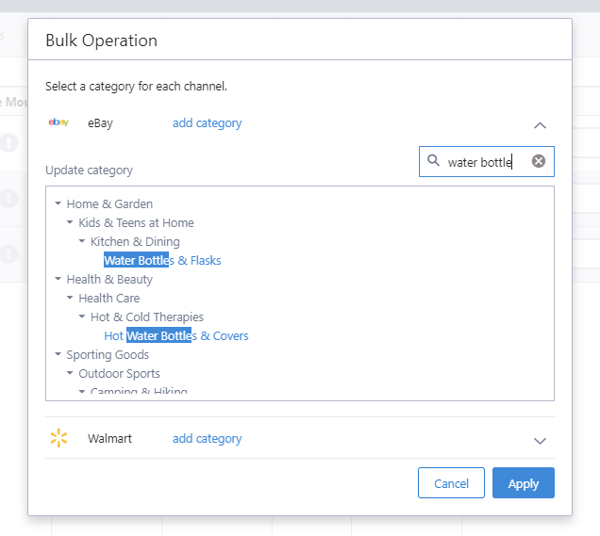Collapse the Outdoor Sports tree node
Viewport: 600px width, 536px height.
click(70, 374)
